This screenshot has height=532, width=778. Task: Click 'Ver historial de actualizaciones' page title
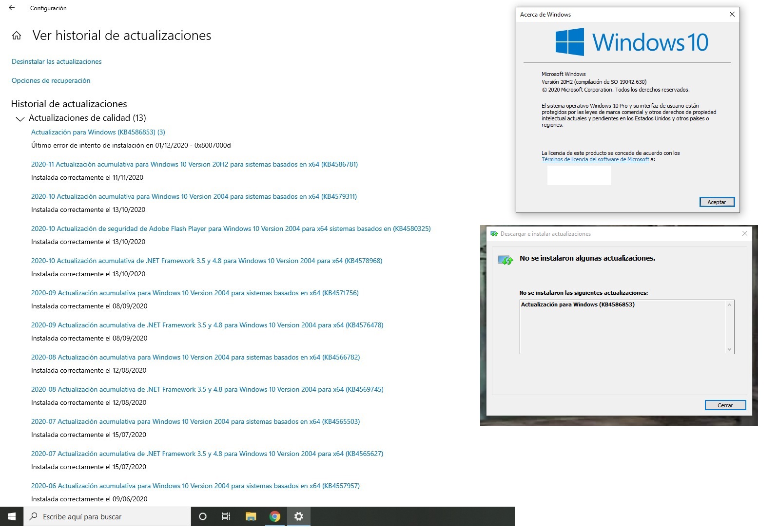[x=122, y=36]
